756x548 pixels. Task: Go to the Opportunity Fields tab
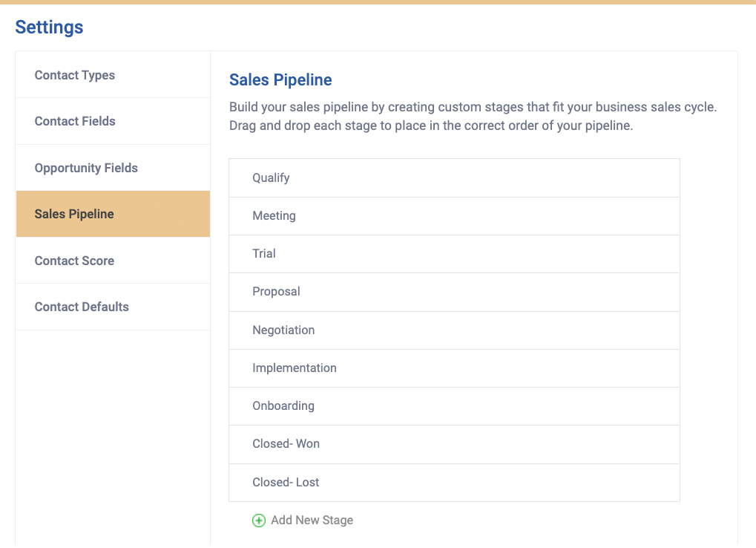tap(113, 168)
